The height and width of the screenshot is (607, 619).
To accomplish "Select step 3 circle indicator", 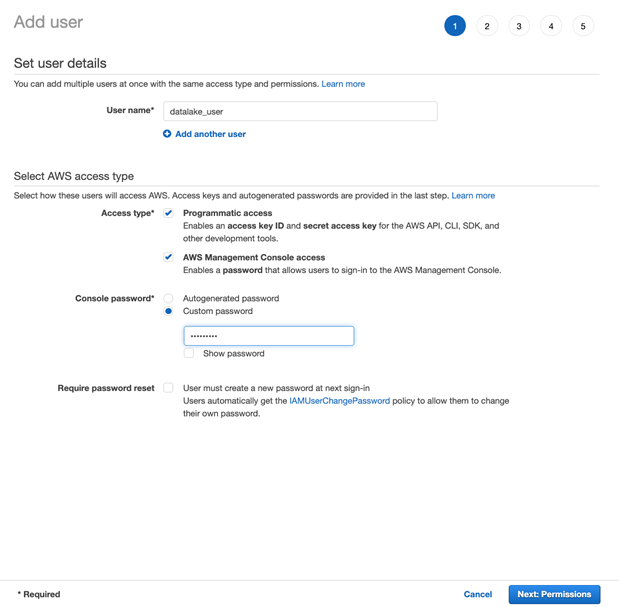I will point(519,26).
